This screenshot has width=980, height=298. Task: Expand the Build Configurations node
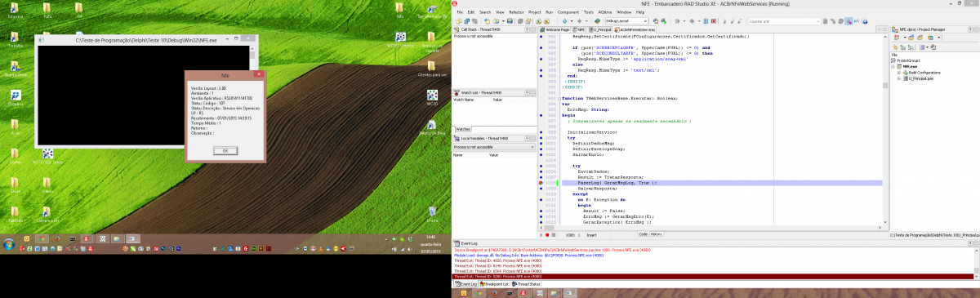pyautogui.click(x=899, y=73)
